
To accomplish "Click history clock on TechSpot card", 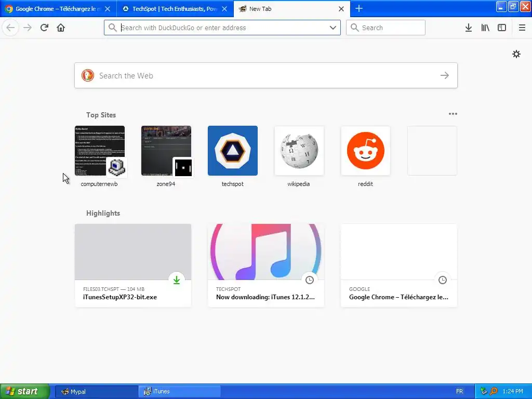I will click(310, 280).
